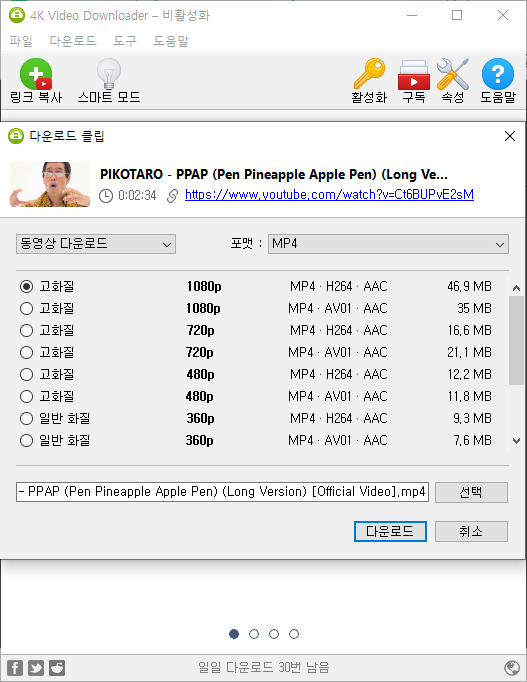
Task: Open the 도구 menu
Action: (x=125, y=41)
